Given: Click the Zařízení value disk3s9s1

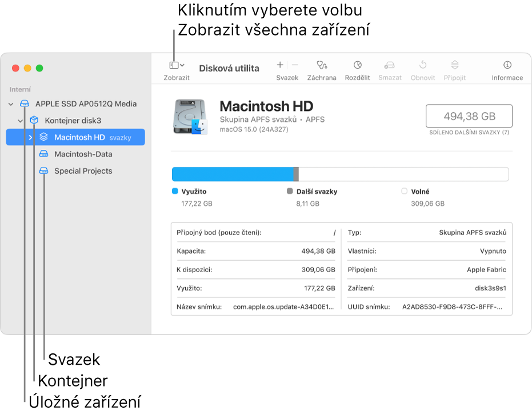Looking at the screenshot, I should 491,288.
